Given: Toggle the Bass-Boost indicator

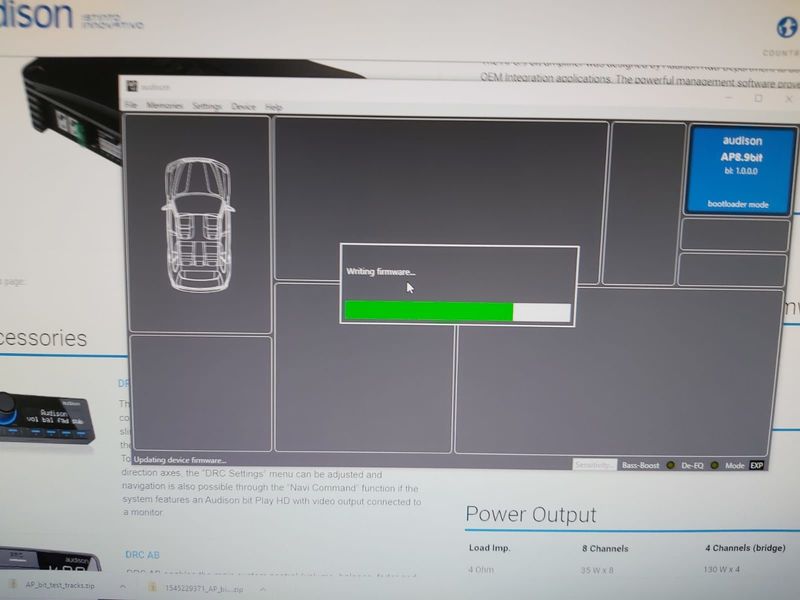Looking at the screenshot, I should pos(670,465).
